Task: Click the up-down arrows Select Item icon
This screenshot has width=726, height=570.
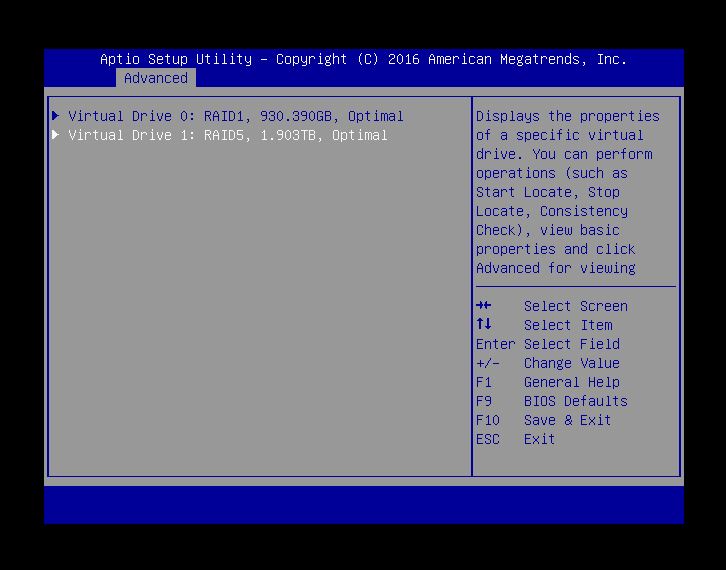Action: point(483,324)
